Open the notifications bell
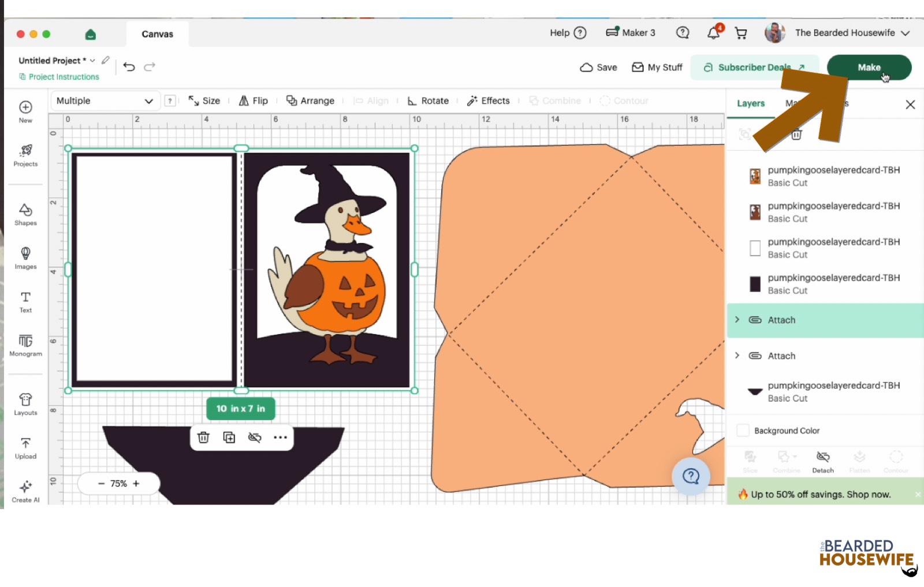This screenshot has height=587, width=924. pos(714,33)
